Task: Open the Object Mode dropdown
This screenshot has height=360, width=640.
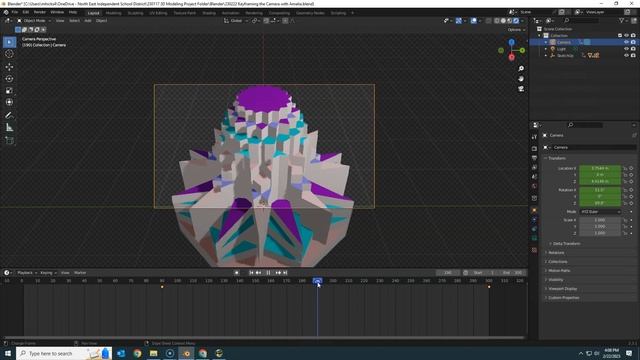Action: (x=34, y=21)
